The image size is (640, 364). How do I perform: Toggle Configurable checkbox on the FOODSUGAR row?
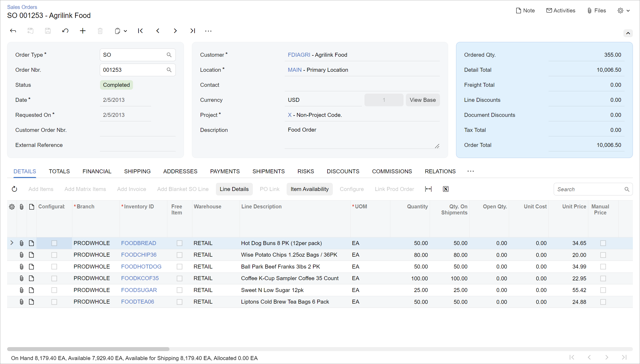tap(54, 290)
